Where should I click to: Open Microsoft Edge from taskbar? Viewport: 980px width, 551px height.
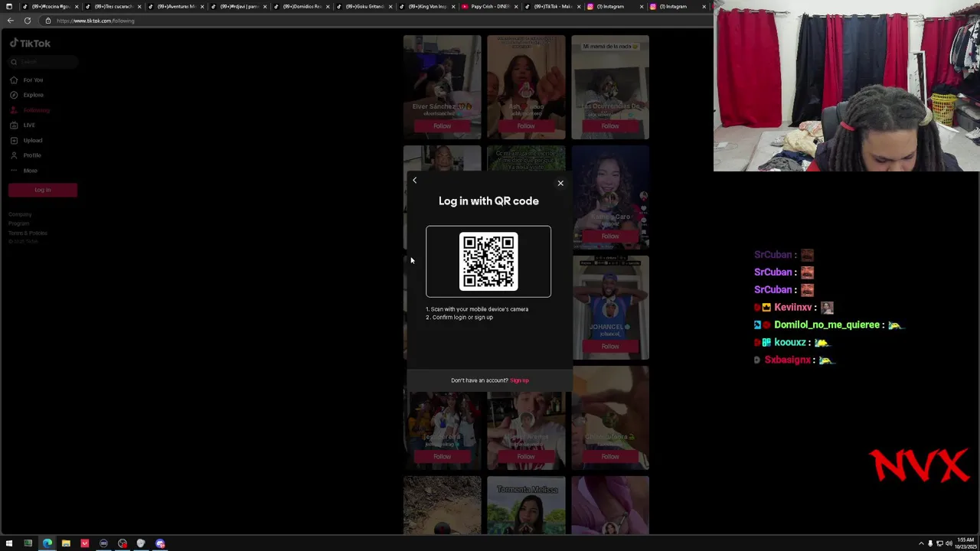47,543
